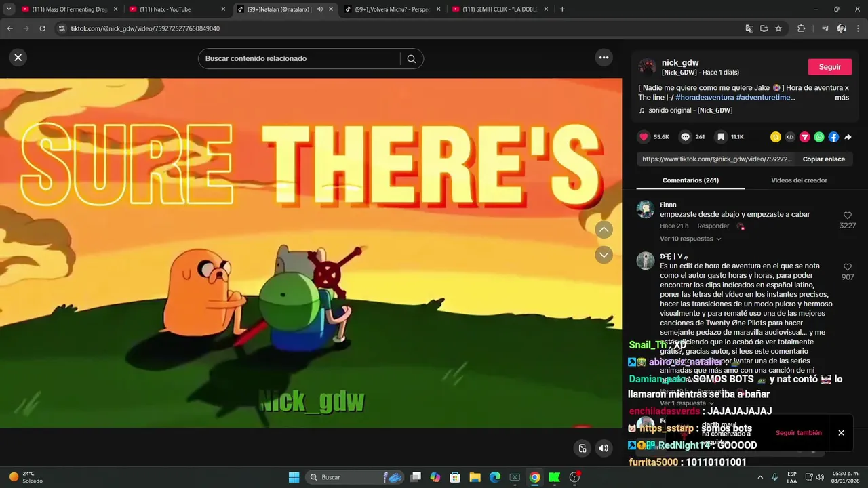
Task: Open the browser tab search dropdown
Action: [x=9, y=9]
